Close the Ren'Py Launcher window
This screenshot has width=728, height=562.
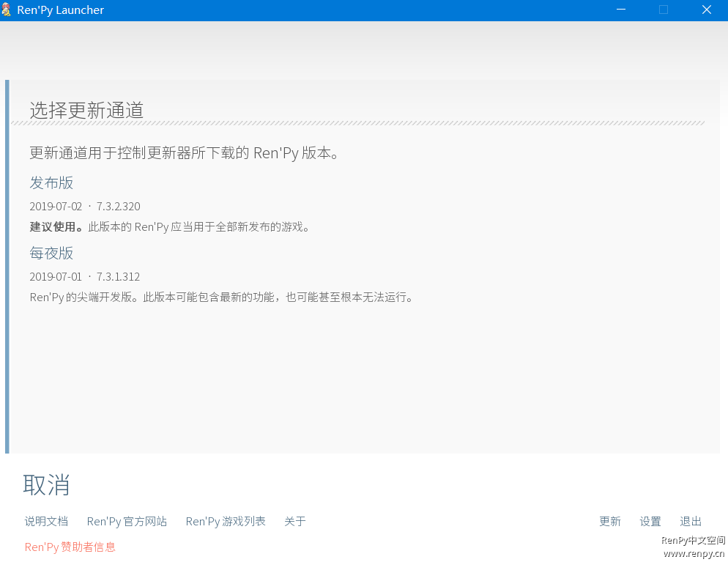click(x=707, y=10)
